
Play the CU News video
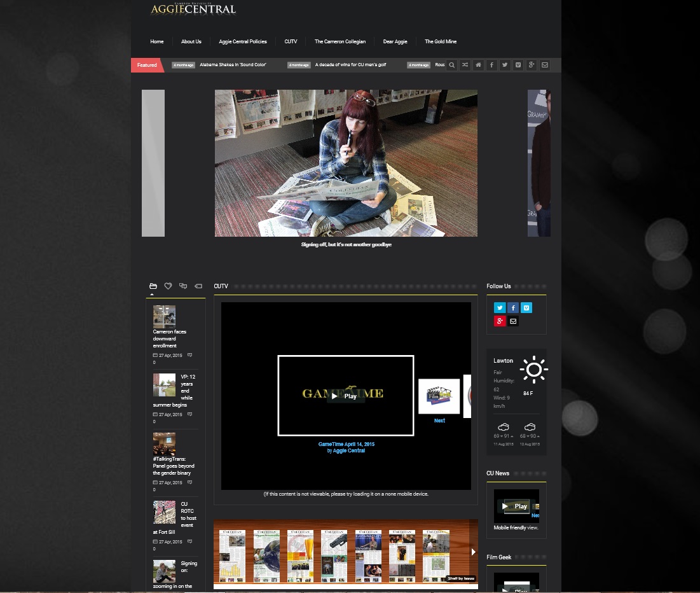[x=516, y=506]
